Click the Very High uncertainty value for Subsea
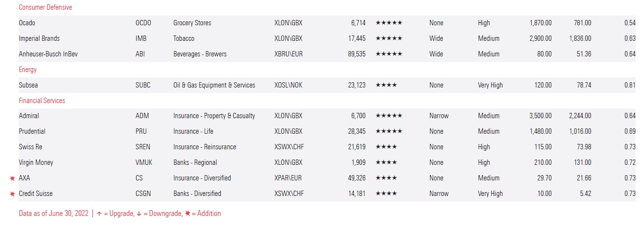 coord(490,85)
